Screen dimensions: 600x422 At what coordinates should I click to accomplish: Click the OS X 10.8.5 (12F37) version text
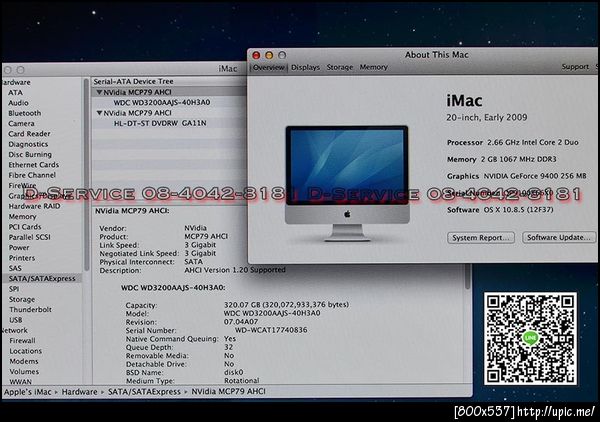click(518, 210)
